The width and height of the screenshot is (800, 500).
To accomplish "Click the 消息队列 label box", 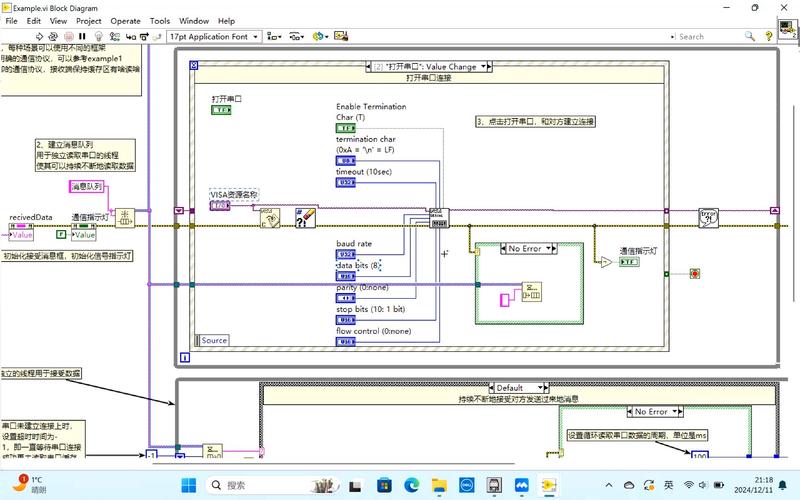I will pyautogui.click(x=85, y=186).
